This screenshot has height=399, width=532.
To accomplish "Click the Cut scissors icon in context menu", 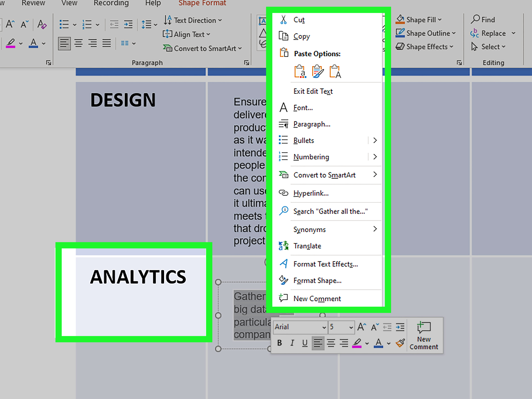I will click(284, 20).
